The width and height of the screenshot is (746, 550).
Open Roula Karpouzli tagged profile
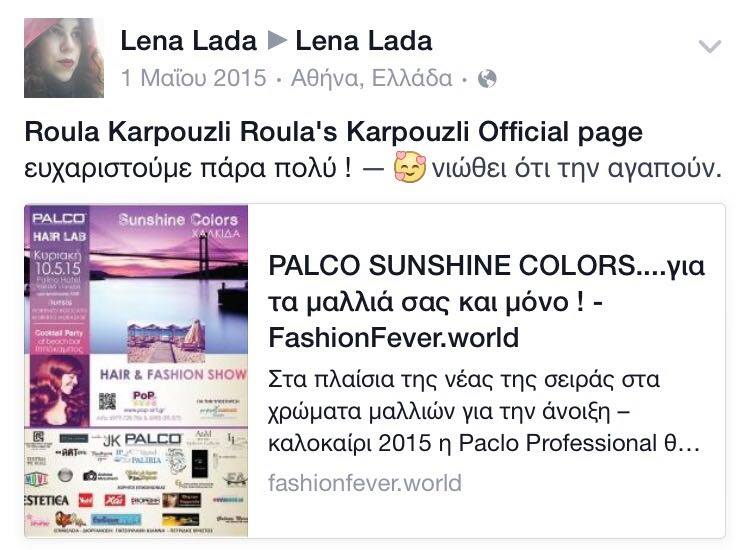pyautogui.click(x=128, y=132)
